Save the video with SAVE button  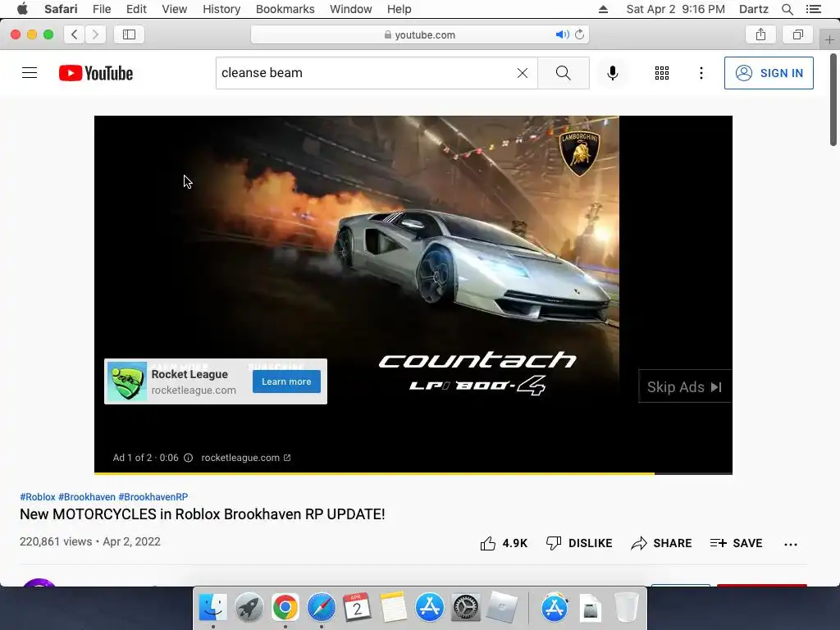pyautogui.click(x=736, y=543)
